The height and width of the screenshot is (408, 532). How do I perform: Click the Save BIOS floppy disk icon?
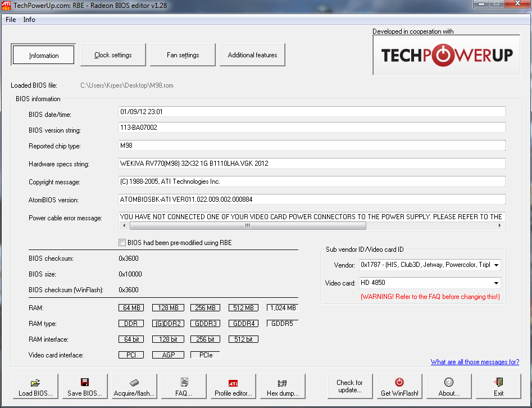coord(84,382)
